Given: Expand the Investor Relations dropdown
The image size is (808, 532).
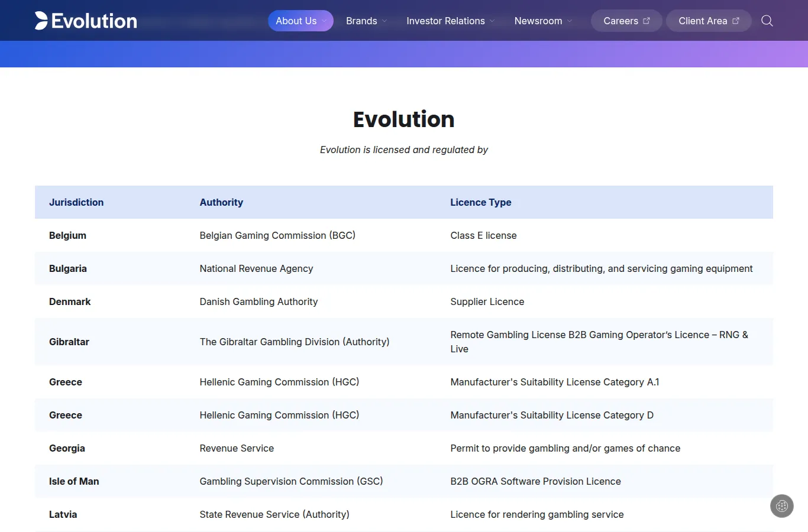Looking at the screenshot, I should tap(451, 21).
